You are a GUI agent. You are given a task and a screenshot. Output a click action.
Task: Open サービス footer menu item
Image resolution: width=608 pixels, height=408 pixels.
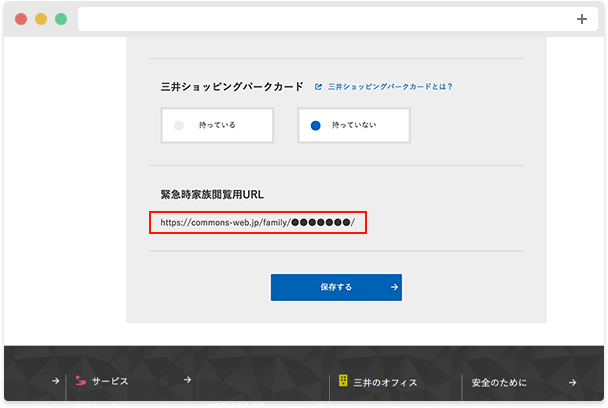pos(110,382)
